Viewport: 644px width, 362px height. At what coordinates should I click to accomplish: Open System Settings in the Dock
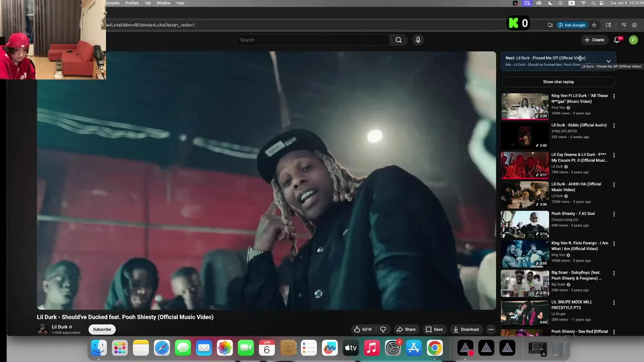(x=392, y=348)
